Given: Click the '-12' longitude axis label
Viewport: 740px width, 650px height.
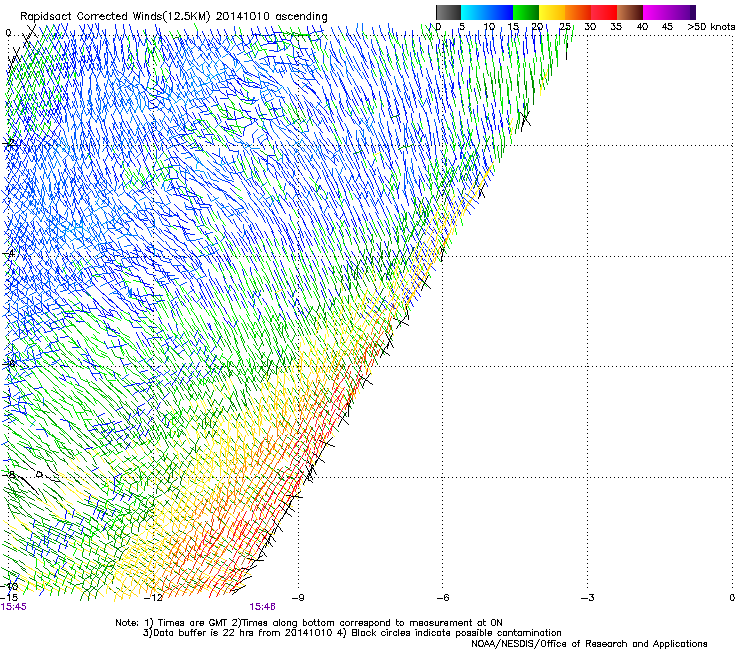Looking at the screenshot, I should coord(153,598).
